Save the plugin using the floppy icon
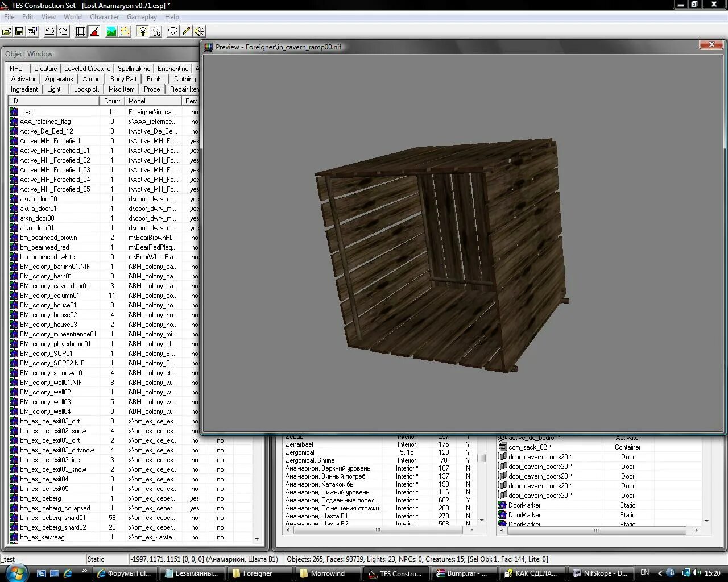The height and width of the screenshot is (582, 728). (x=19, y=32)
